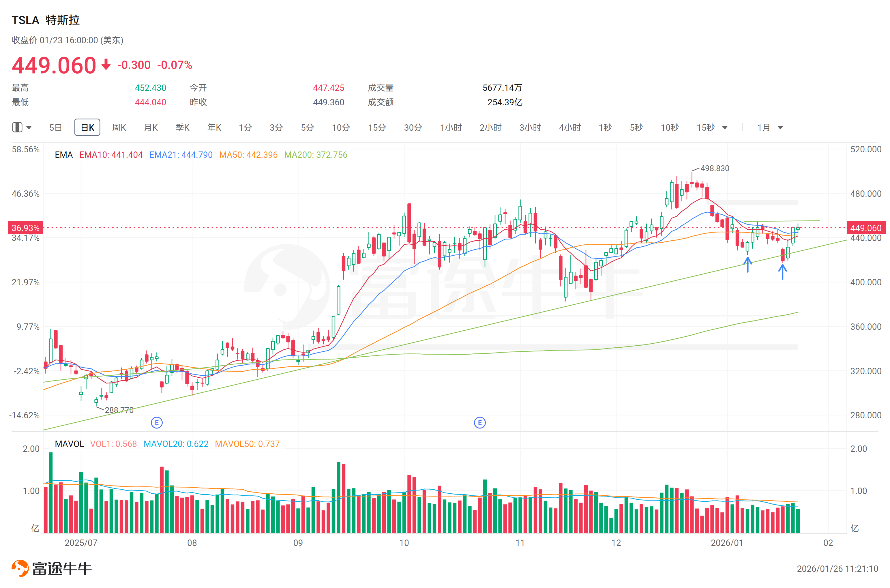
Task: Click the 成交量 value 5677.14万
Action: (x=502, y=88)
